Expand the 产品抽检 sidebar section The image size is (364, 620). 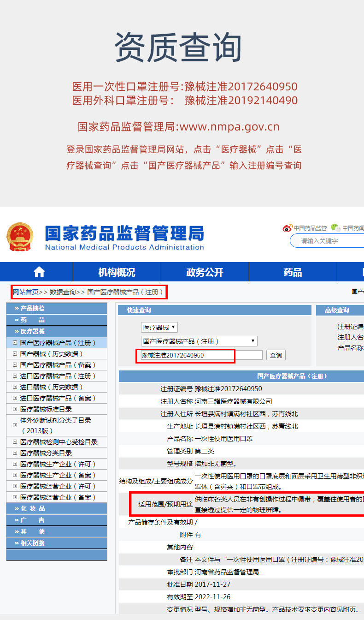[x=57, y=308]
